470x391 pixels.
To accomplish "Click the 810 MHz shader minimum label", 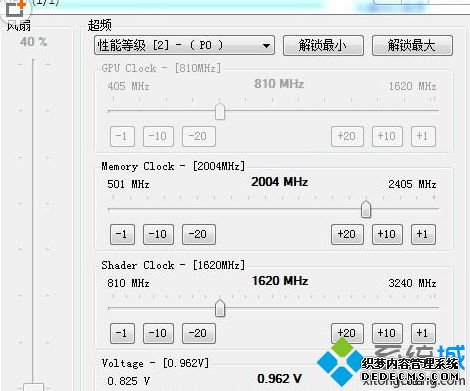I will tap(128, 283).
